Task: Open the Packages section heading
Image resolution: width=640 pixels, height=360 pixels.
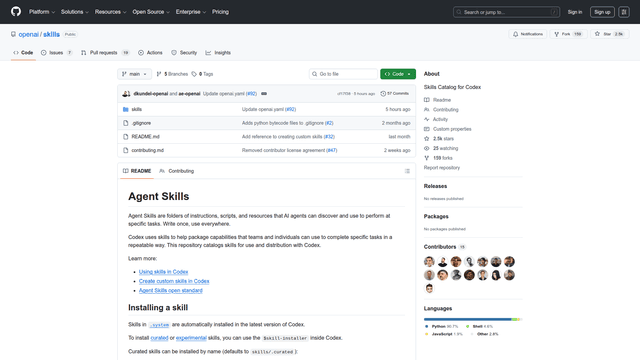Action: tap(436, 216)
